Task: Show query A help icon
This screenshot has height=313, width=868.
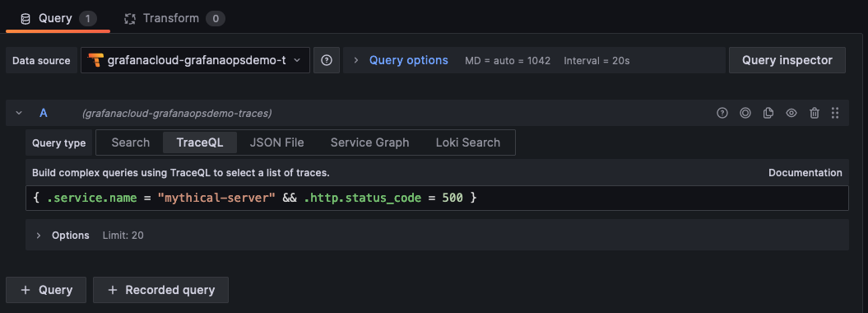Action: (722, 113)
